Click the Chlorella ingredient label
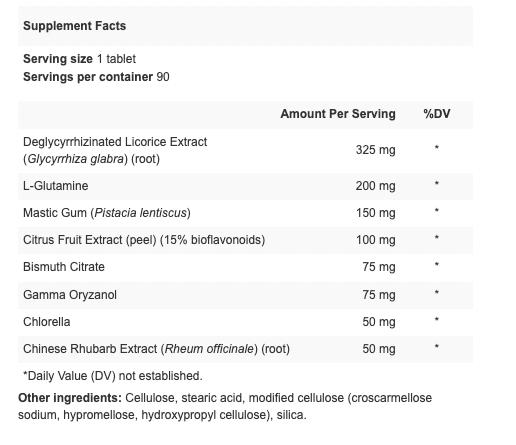Viewport: 516px width, 445px height. [x=47, y=322]
